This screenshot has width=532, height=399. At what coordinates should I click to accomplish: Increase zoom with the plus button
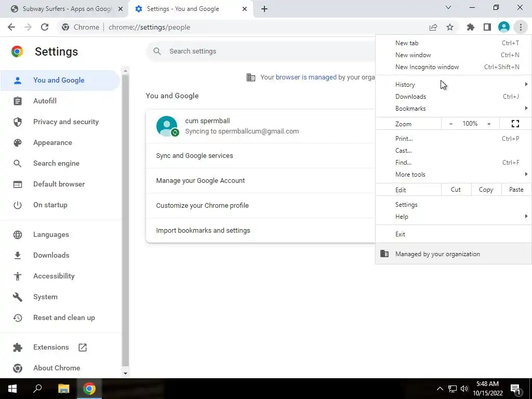click(x=489, y=124)
